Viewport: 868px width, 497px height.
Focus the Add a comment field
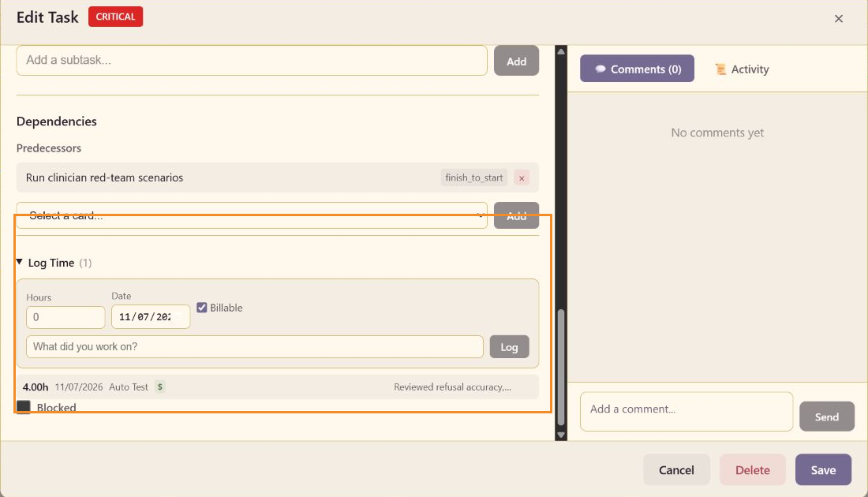point(687,411)
